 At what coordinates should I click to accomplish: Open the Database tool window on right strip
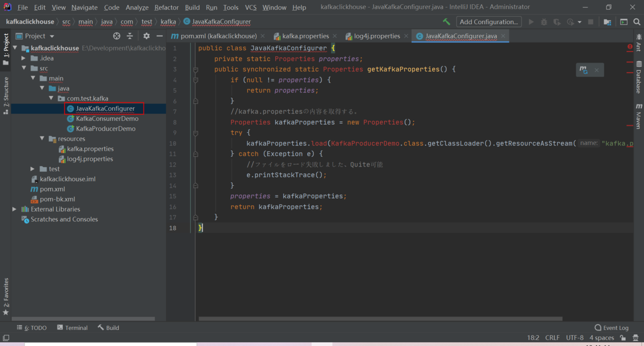coord(639,77)
